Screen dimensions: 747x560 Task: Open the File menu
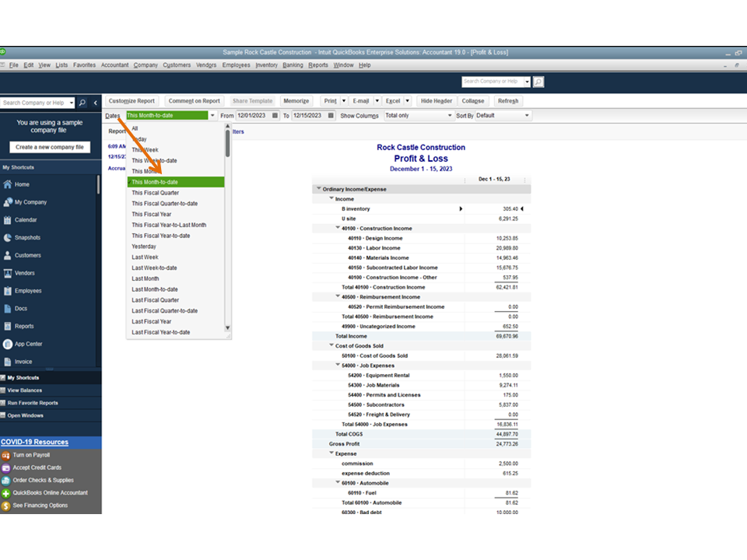click(14, 65)
